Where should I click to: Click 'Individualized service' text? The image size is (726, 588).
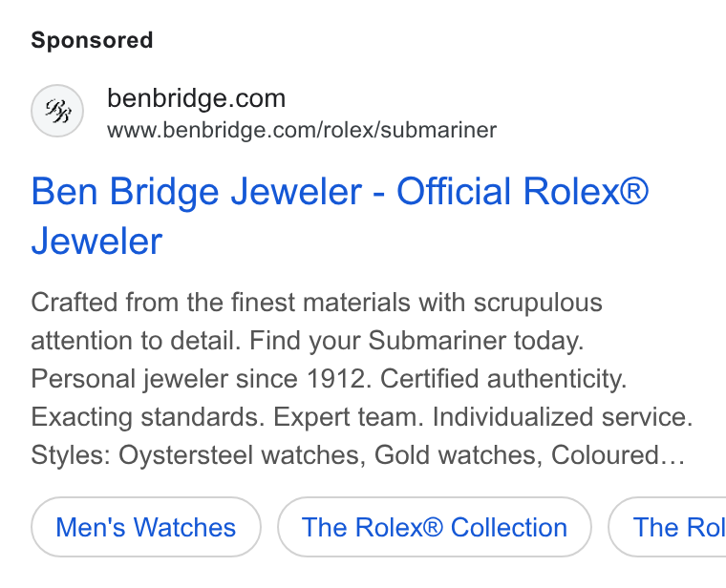tap(563, 417)
